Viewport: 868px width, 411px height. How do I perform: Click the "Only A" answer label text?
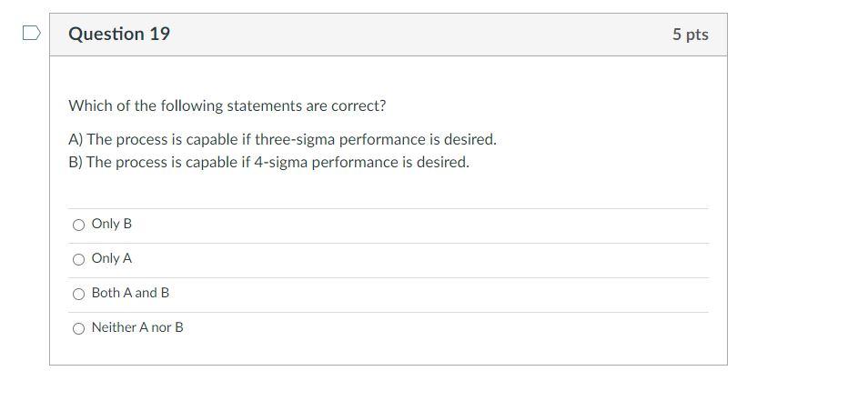112,258
